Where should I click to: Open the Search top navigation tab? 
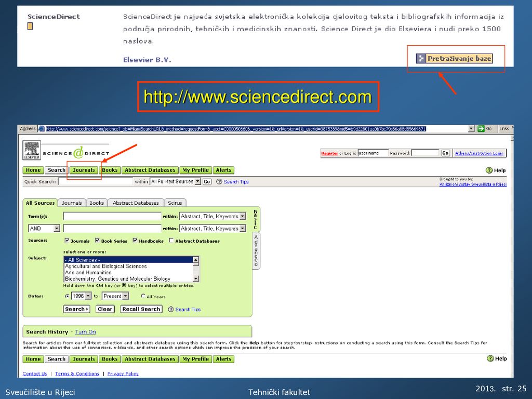(56, 170)
